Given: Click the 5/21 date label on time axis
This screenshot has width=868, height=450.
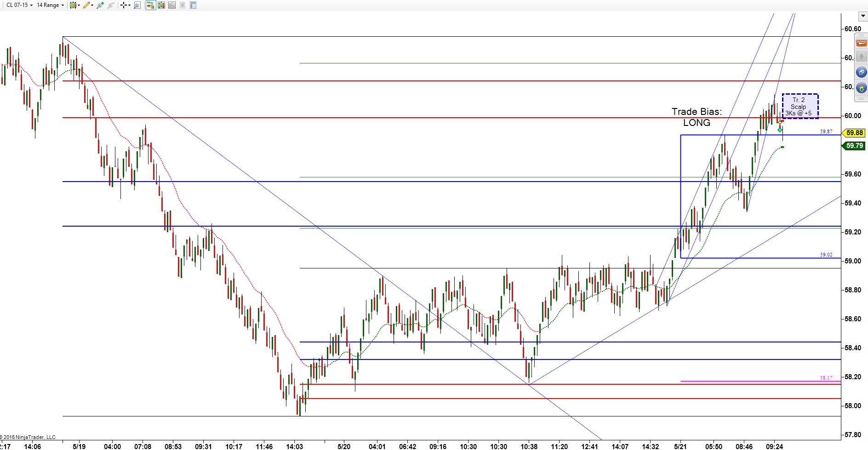Looking at the screenshot, I should point(680,446).
